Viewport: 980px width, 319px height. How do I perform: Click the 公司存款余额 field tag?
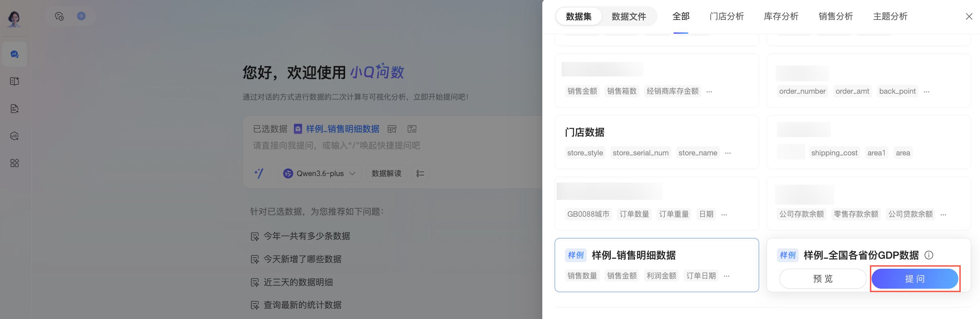[801, 214]
